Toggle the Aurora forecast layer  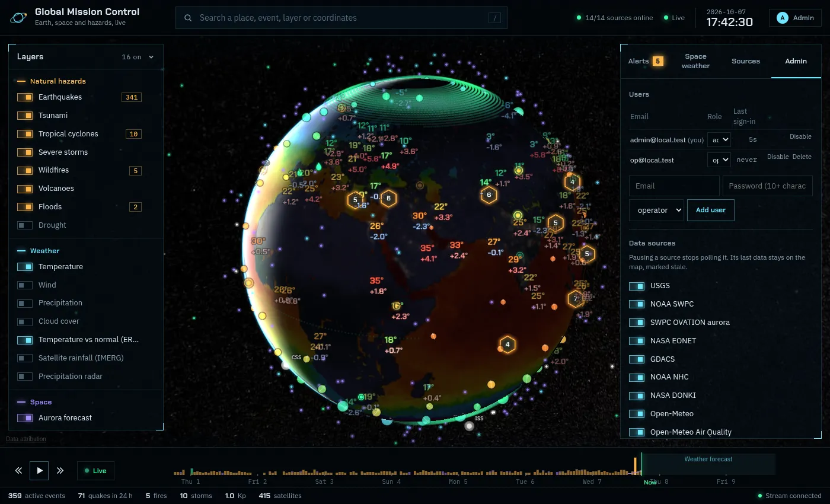[25, 418]
